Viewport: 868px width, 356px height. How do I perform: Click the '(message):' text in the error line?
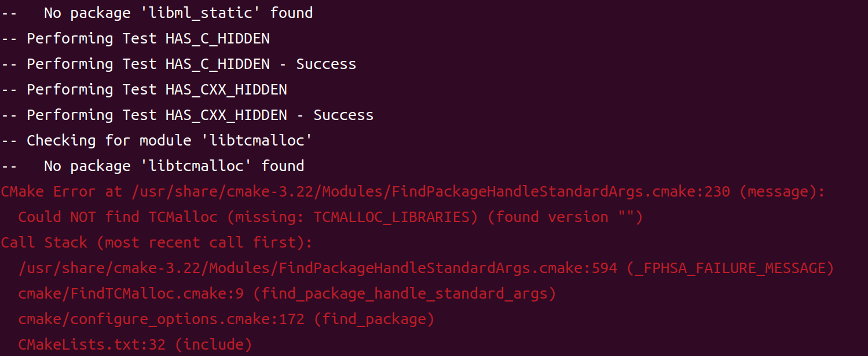782,191
